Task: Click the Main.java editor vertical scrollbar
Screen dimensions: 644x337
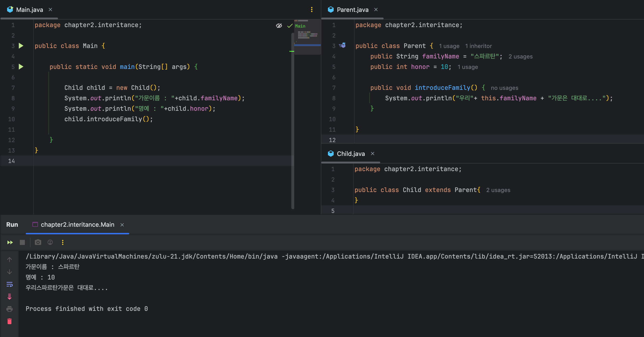Action: click(x=293, y=120)
